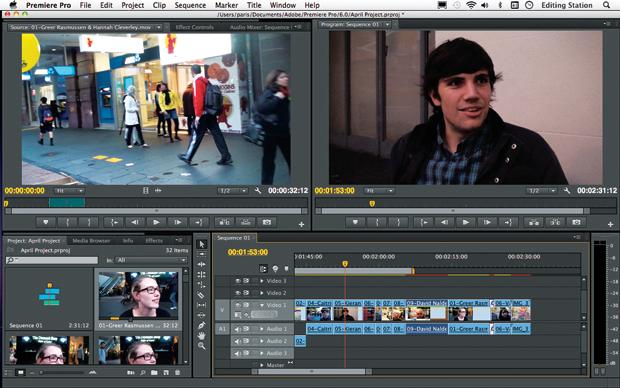Select 01-Greer Rasmussen clip thumbnail in project

(138, 295)
